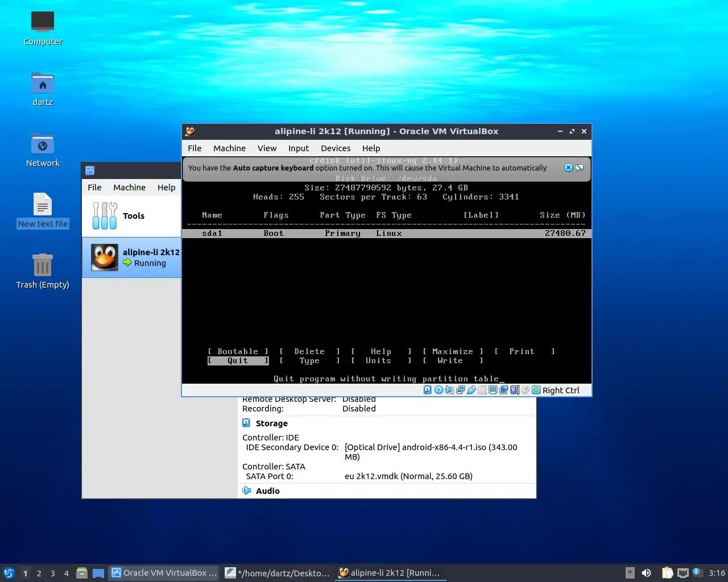Click the volume speaker icon in system tray

pos(646,573)
